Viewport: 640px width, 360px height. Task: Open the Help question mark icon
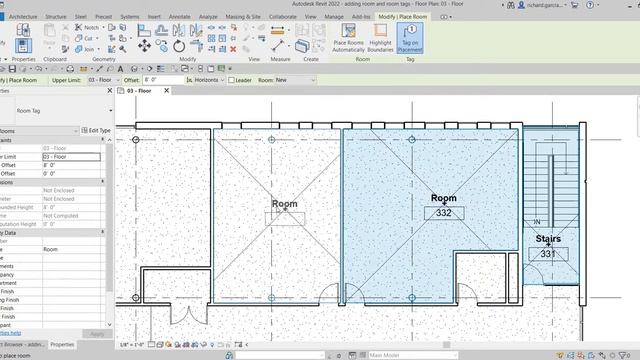[x=590, y=5]
